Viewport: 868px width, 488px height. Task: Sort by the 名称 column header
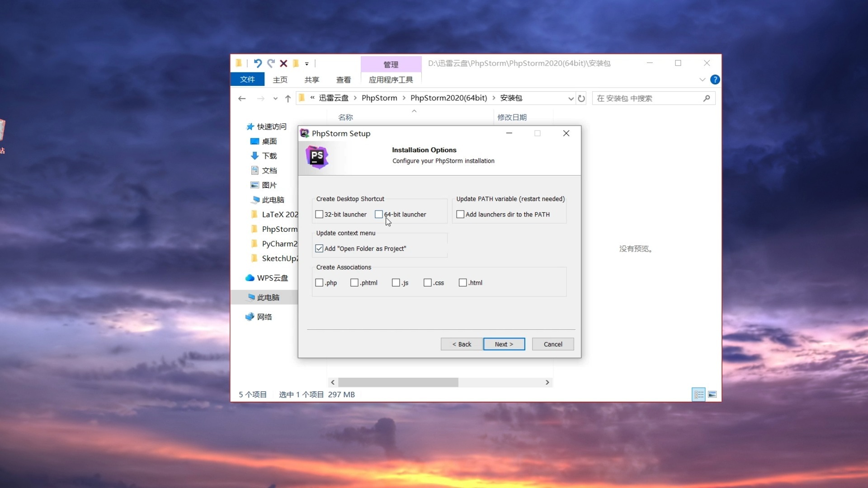[346, 117]
